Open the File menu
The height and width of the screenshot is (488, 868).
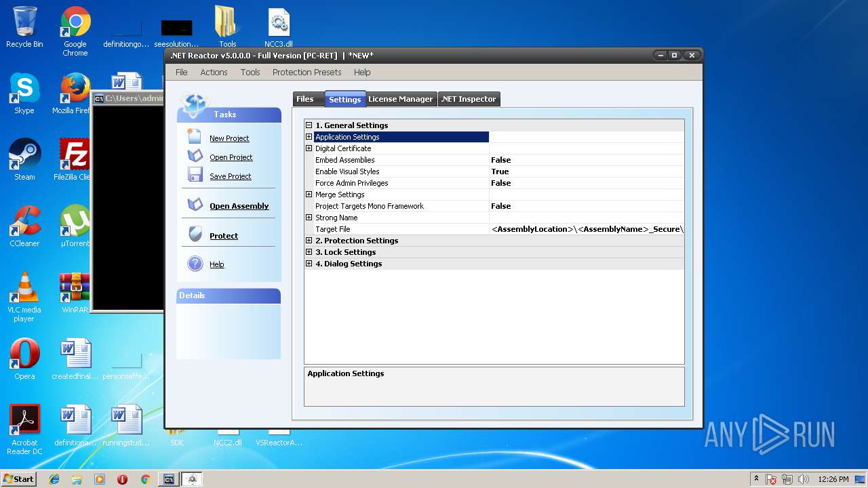[x=181, y=72]
